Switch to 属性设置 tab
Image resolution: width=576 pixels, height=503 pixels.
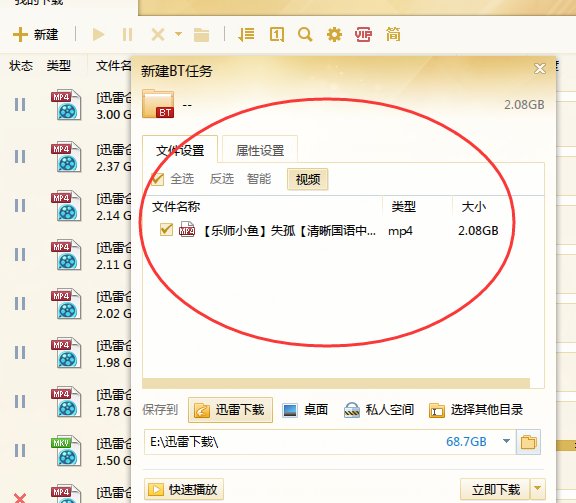coord(260,150)
